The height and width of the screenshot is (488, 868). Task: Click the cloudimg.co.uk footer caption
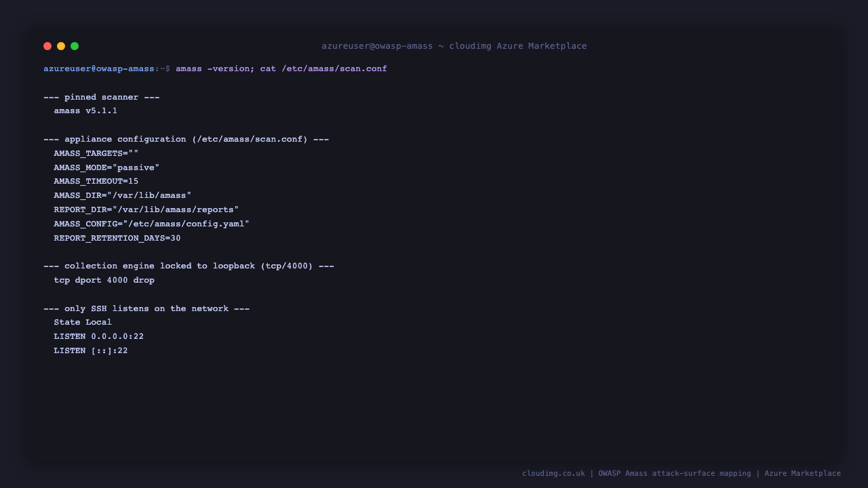(x=682, y=474)
